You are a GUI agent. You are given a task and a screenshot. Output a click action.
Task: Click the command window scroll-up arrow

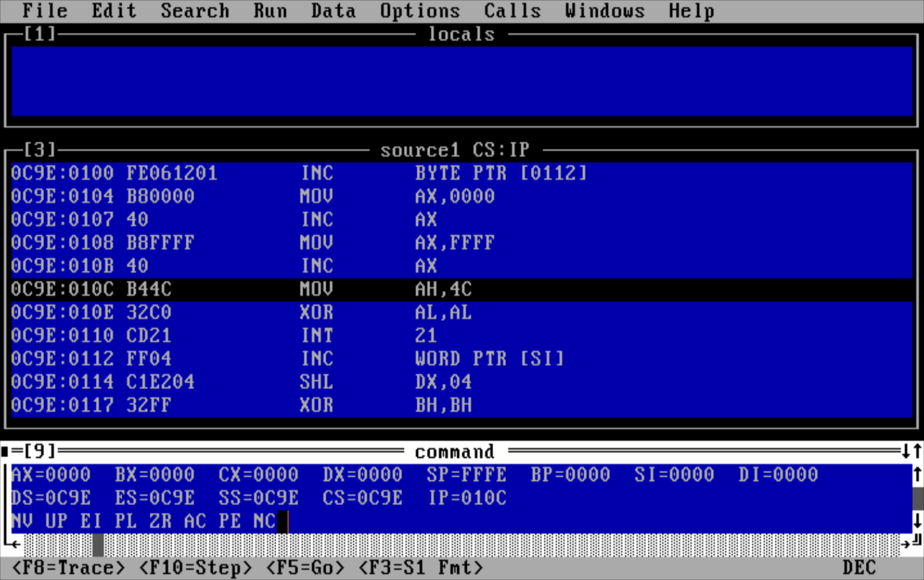[x=918, y=475]
